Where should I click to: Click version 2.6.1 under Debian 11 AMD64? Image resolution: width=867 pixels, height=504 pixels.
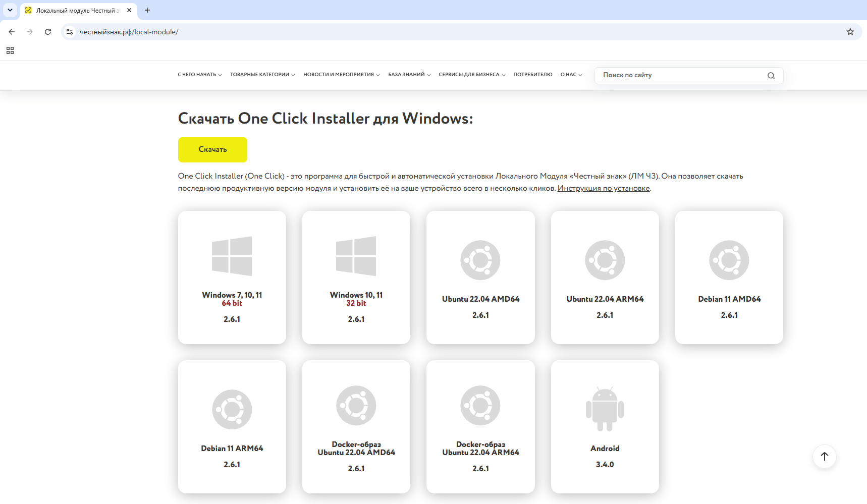point(729,315)
